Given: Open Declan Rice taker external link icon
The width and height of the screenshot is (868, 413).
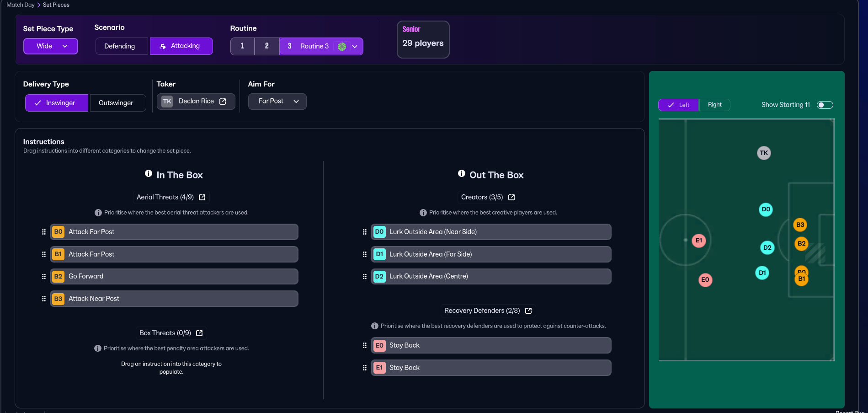Looking at the screenshot, I should (223, 102).
